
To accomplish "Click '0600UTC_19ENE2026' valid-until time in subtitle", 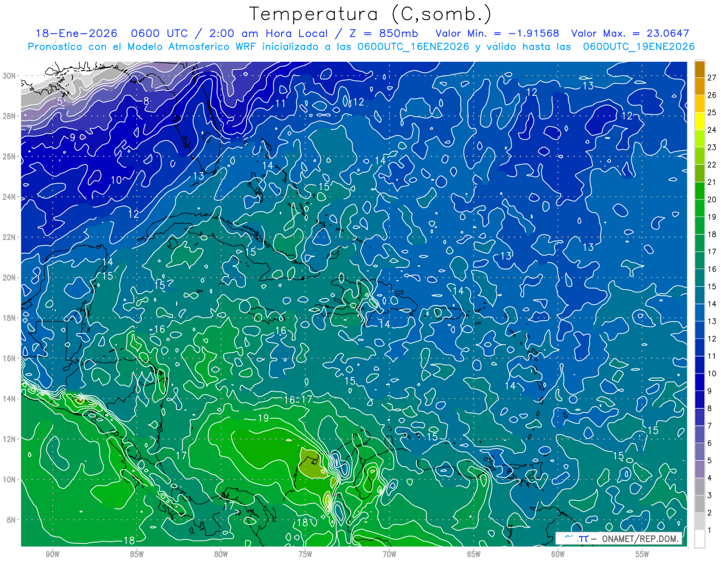I will pos(638,47).
